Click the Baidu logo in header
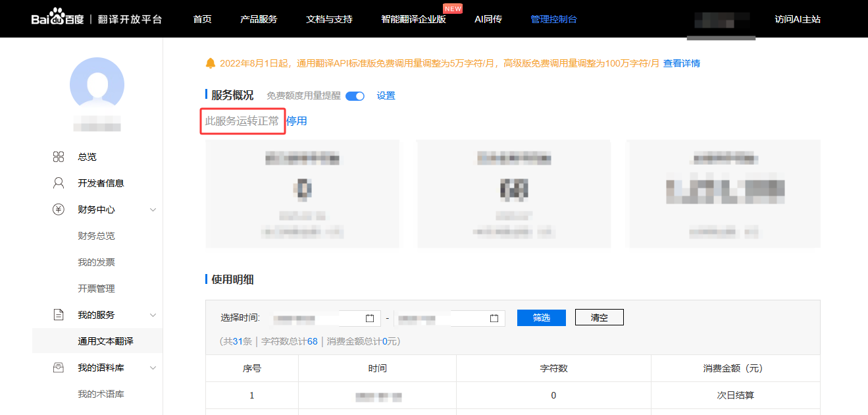This screenshot has height=415, width=868. click(x=57, y=18)
